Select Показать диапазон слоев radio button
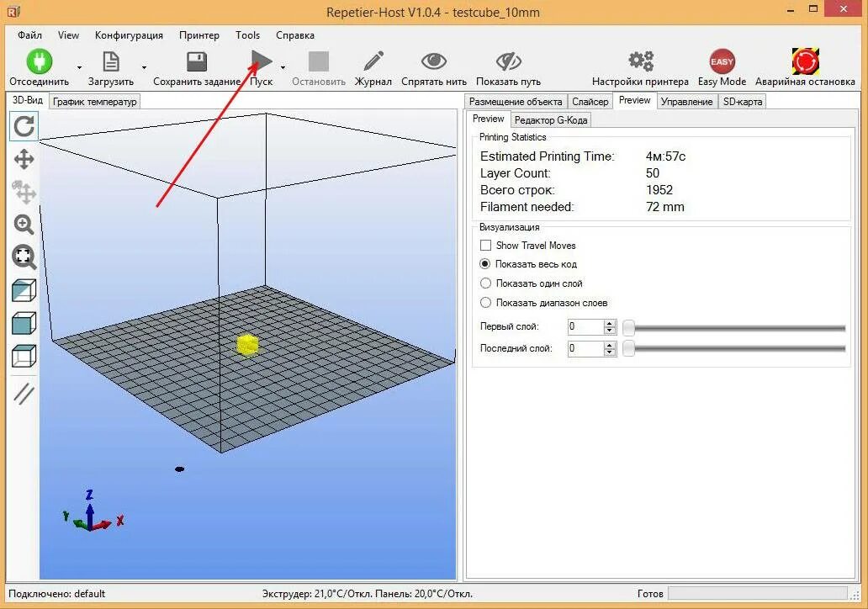 pyautogui.click(x=485, y=302)
